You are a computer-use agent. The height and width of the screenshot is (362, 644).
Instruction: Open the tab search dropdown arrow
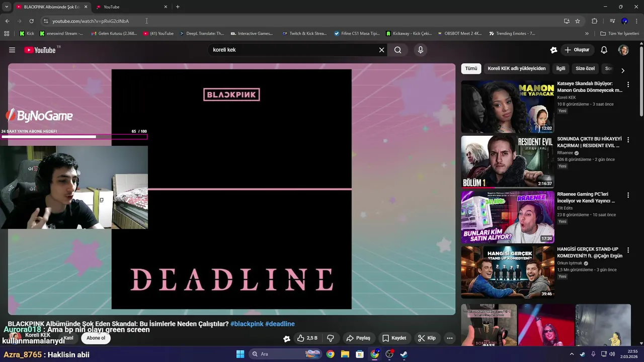point(7,7)
